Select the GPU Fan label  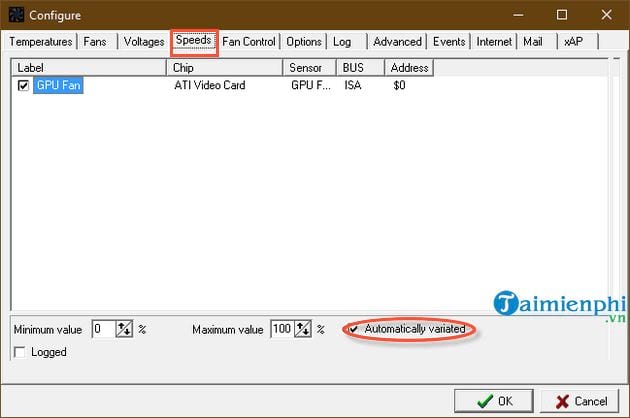click(x=58, y=85)
